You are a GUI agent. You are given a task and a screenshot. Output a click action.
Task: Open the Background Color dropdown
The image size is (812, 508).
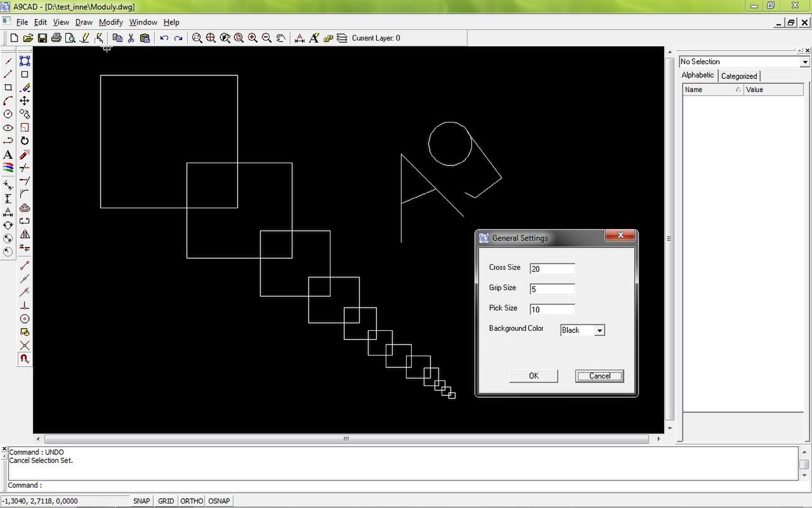[x=599, y=330]
